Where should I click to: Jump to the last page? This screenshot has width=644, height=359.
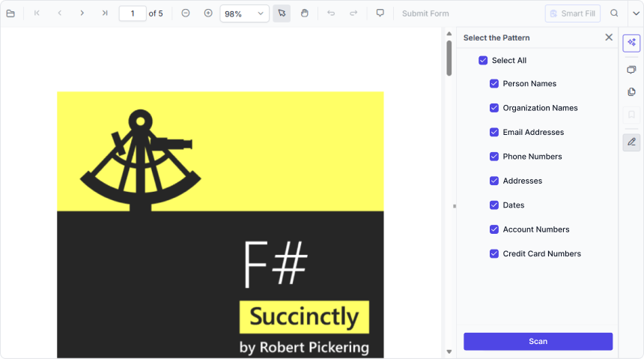coord(105,13)
